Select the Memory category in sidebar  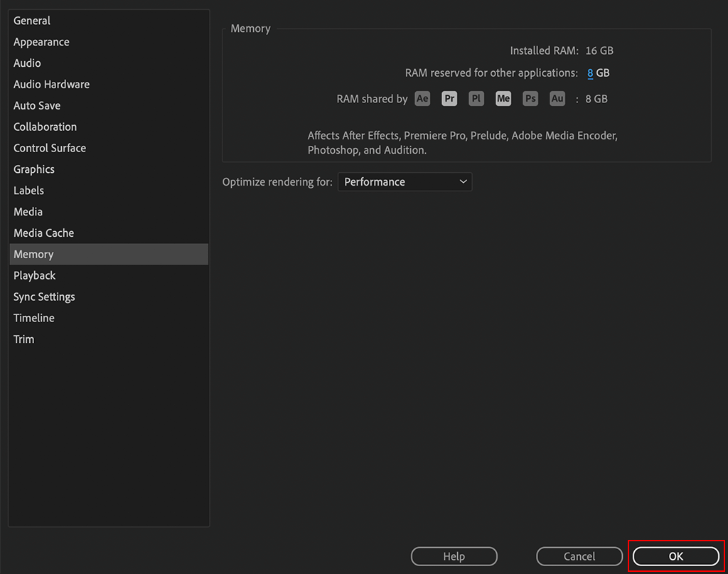[x=109, y=254]
